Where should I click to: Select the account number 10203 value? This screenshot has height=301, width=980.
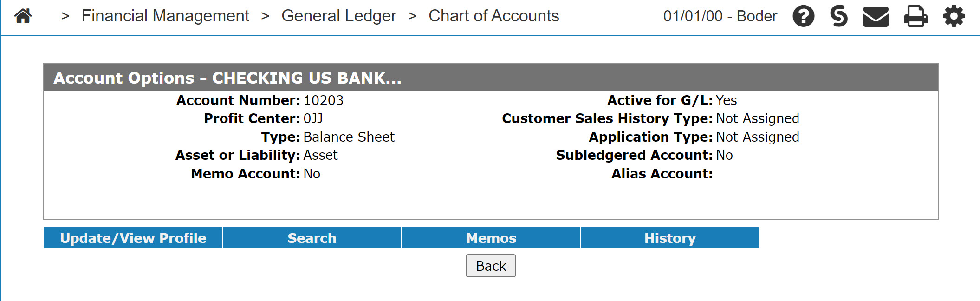(323, 100)
